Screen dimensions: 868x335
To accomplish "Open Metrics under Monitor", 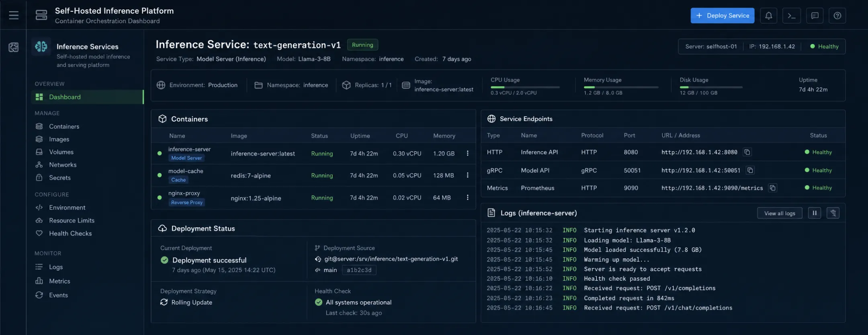I will point(53,281).
